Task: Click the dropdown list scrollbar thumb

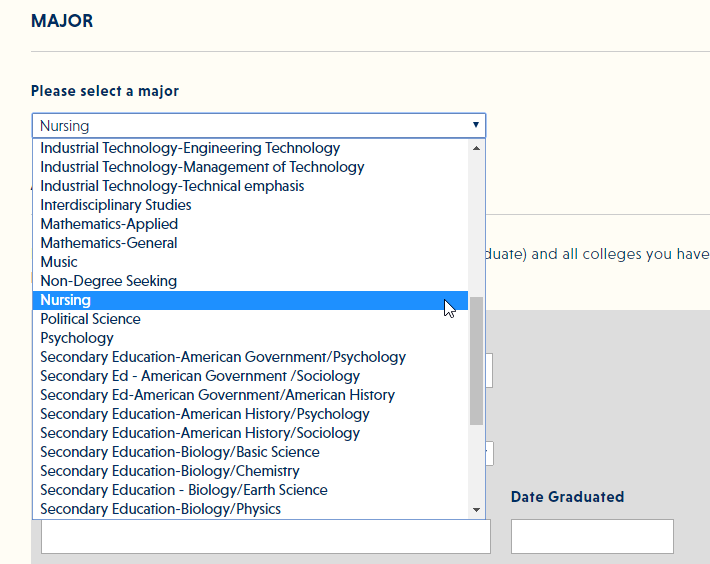Action: [x=476, y=360]
